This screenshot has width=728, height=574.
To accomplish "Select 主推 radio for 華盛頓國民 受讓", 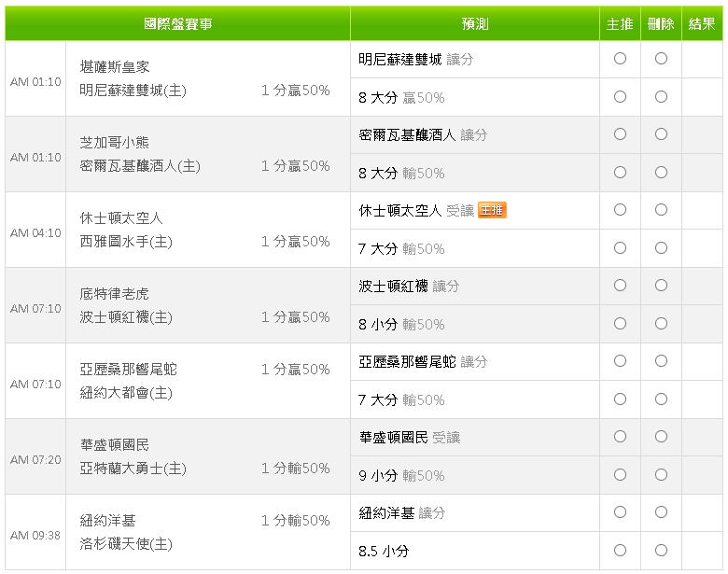I will click(x=620, y=437).
